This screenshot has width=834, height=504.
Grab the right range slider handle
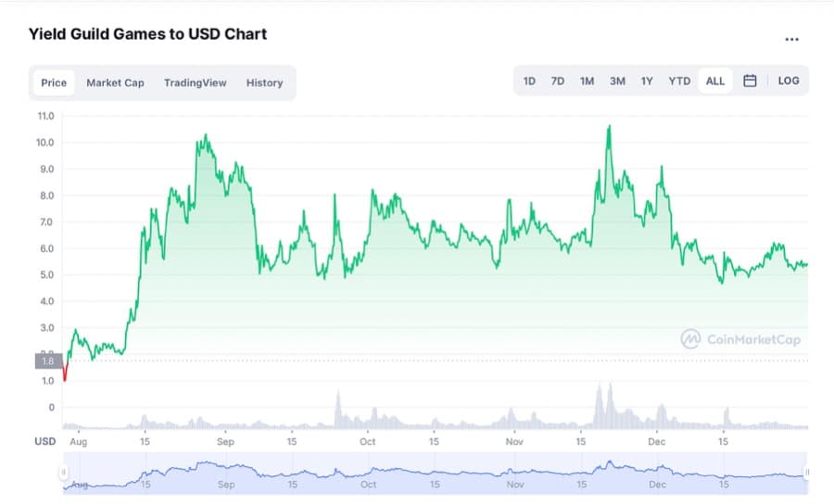(807, 472)
